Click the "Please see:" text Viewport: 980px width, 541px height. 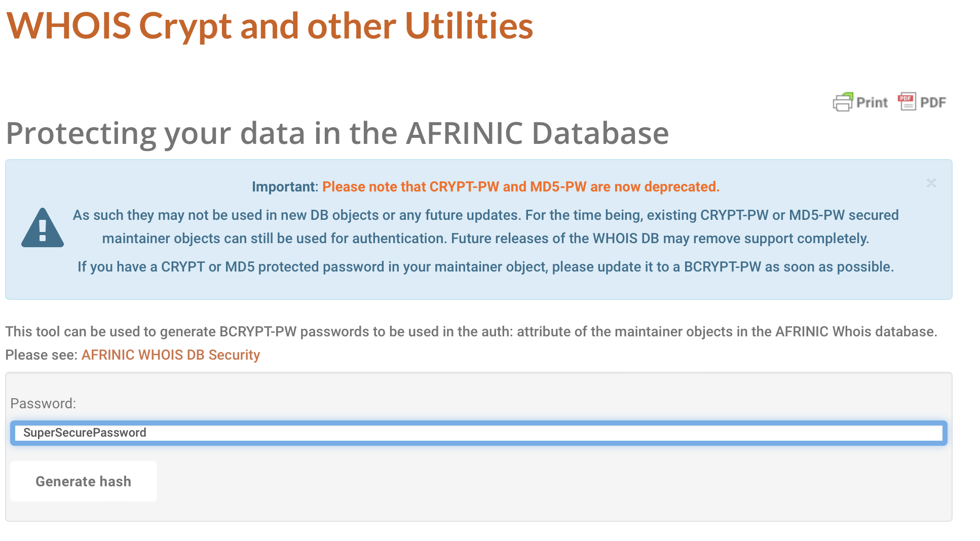point(42,355)
